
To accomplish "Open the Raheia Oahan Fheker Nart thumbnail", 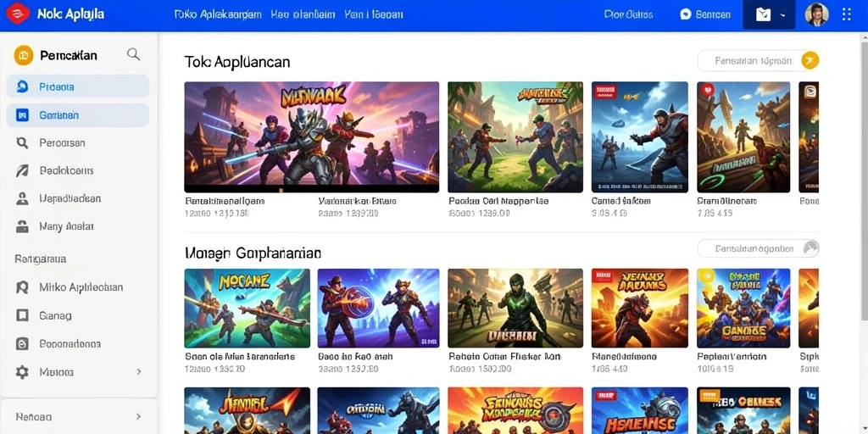I will click(515, 308).
